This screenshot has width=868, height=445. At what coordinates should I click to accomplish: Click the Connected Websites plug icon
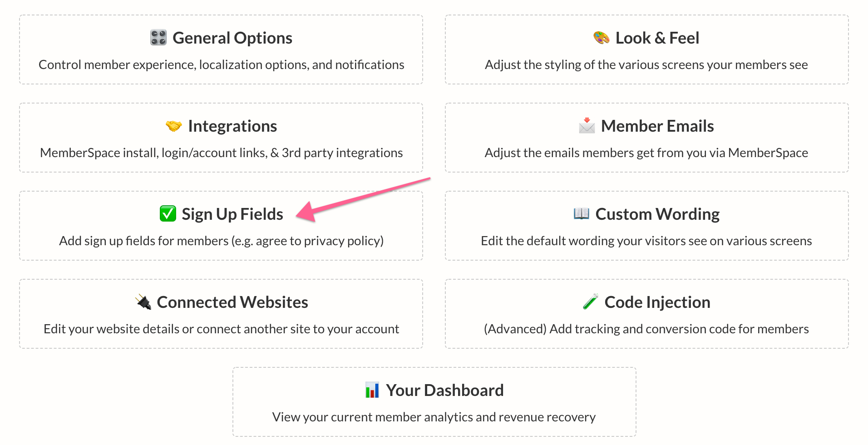tap(143, 302)
